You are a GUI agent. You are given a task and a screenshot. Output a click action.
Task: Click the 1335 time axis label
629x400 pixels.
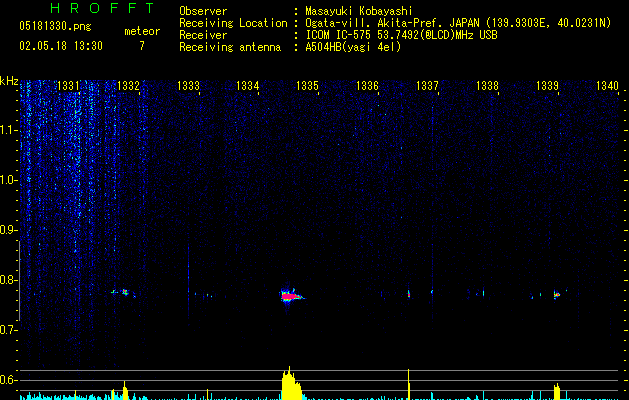coord(307,86)
